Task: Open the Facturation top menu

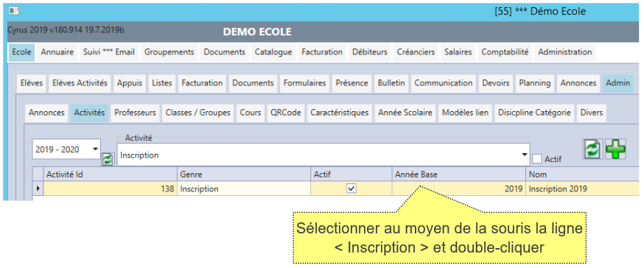Action: coord(322,52)
